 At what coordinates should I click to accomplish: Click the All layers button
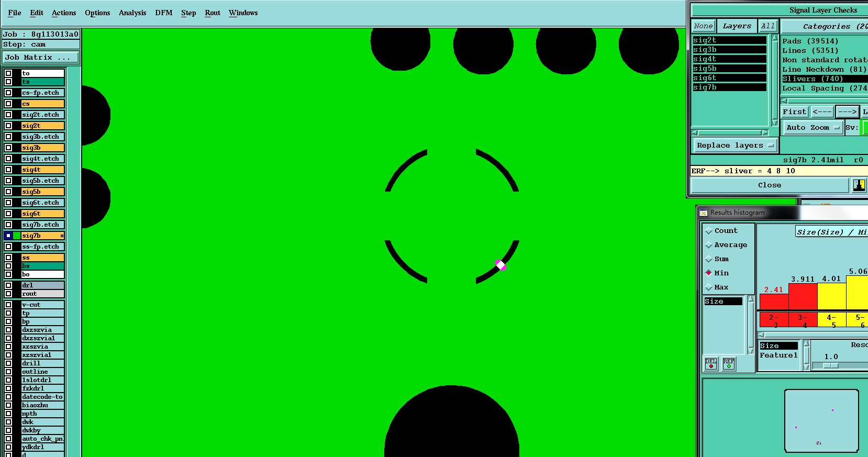click(768, 26)
